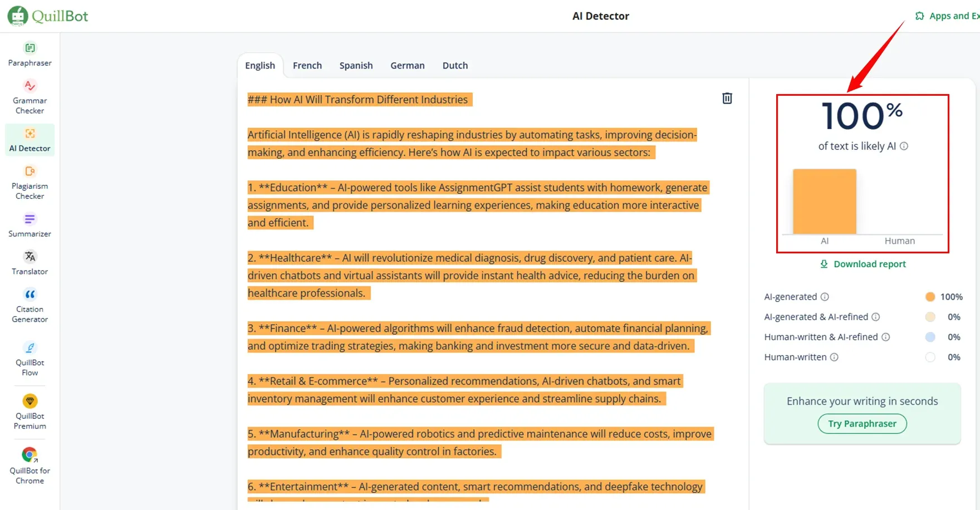The image size is (980, 510).
Task: Click the blue Human-written & AI-refined dot
Action: point(930,337)
